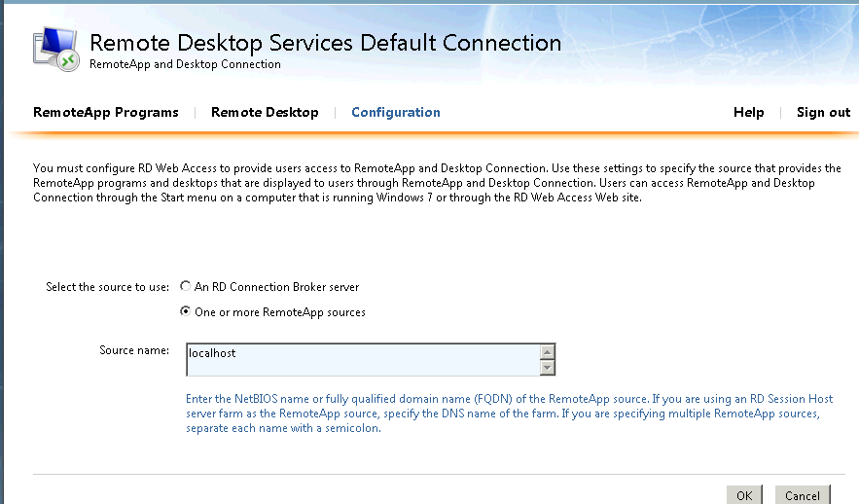Select the RD Connection Broker server radio button
The height and width of the screenshot is (504, 859).
click(x=186, y=287)
